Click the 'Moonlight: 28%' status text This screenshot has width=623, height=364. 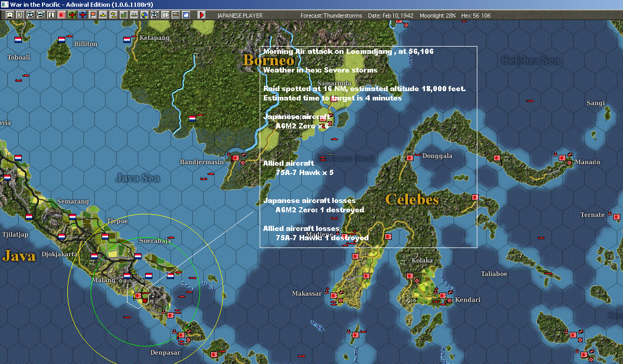tap(438, 16)
